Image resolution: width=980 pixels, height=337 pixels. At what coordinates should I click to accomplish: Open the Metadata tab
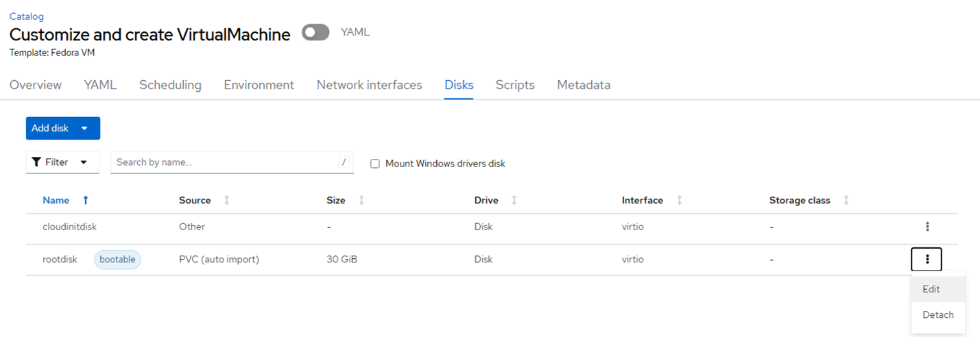584,85
